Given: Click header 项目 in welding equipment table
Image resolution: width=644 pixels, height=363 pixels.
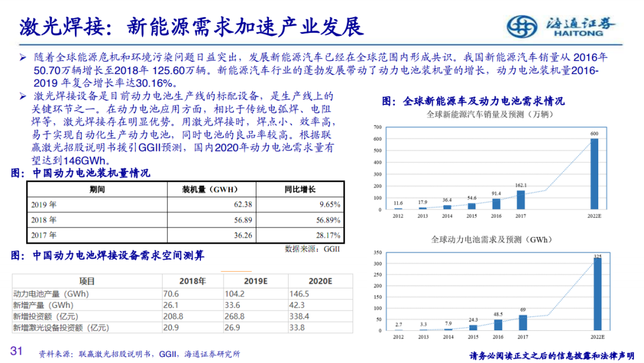Looking at the screenshot, I should [86, 281].
